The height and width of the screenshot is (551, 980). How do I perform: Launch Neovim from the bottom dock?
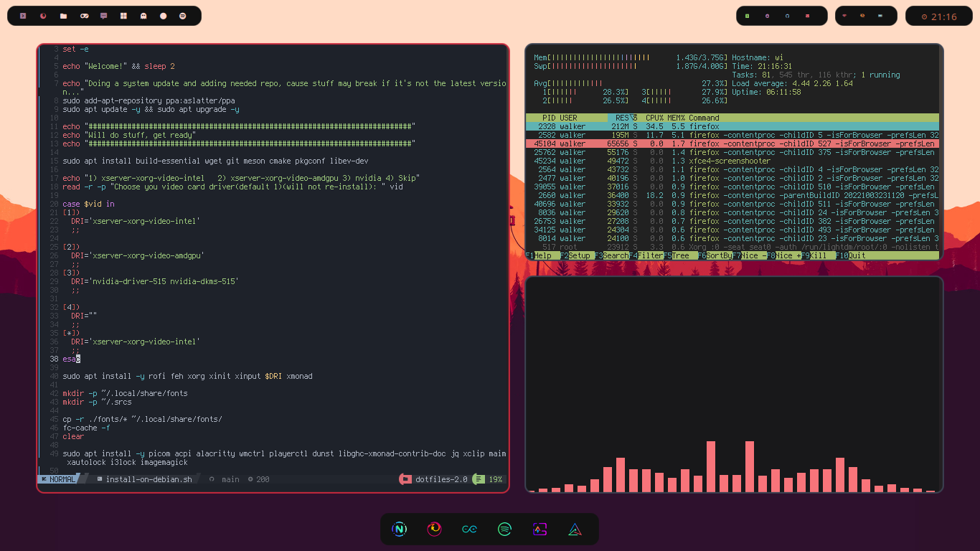(399, 529)
